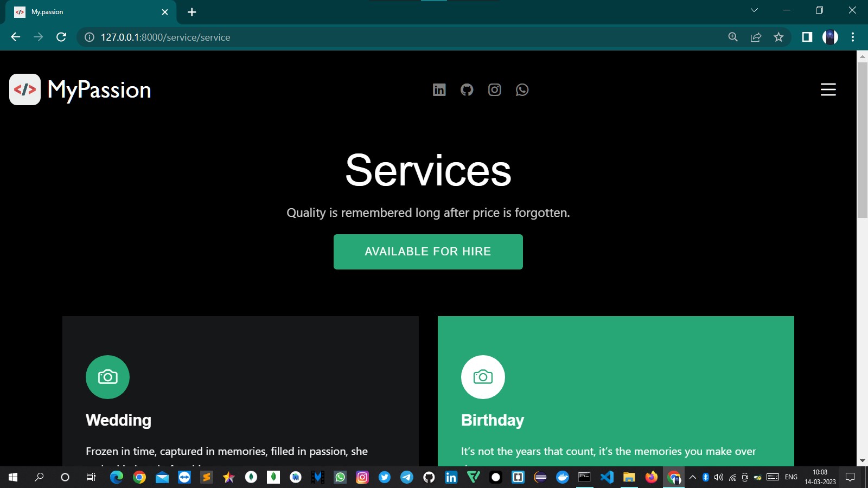The width and height of the screenshot is (868, 488).
Task: Click the page vertical scrollbar thumb
Action: click(x=862, y=140)
